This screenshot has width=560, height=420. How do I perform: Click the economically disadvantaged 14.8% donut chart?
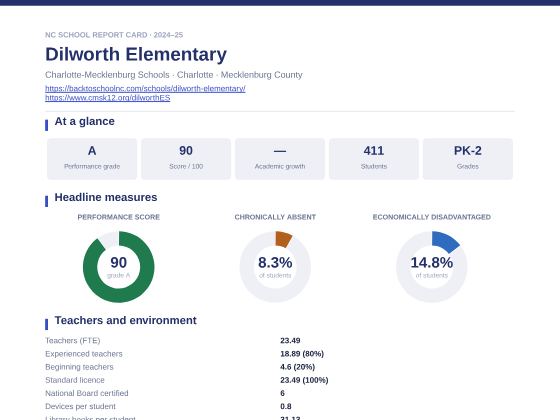coord(431,267)
